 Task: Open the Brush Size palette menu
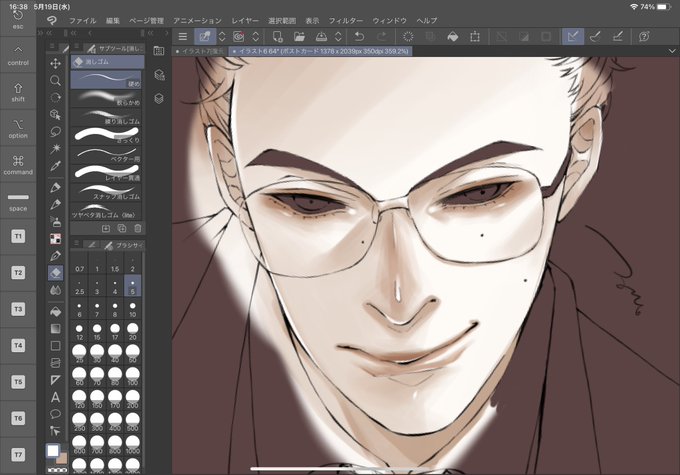pos(76,243)
